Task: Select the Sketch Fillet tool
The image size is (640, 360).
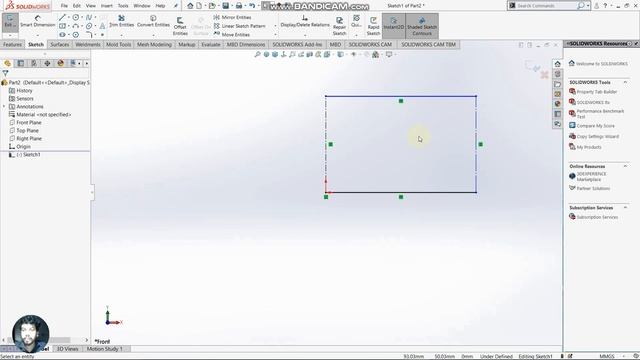Action: point(89,35)
